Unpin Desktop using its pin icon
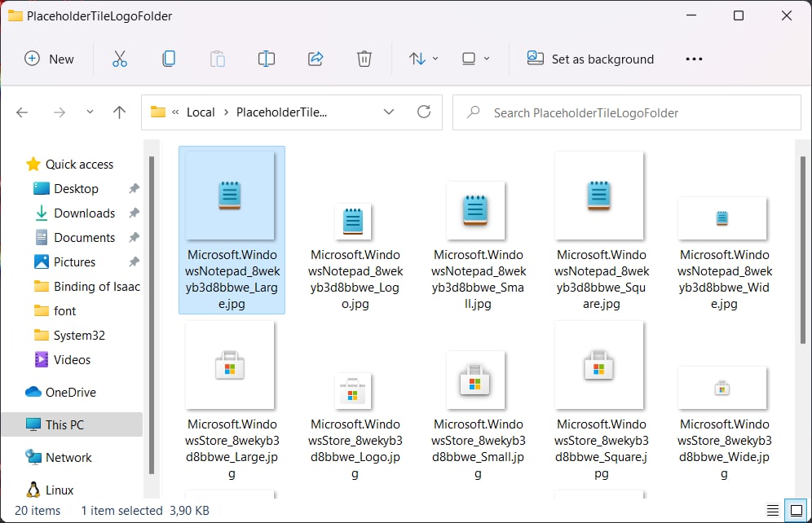Viewport: 812px width, 523px height. (135, 188)
